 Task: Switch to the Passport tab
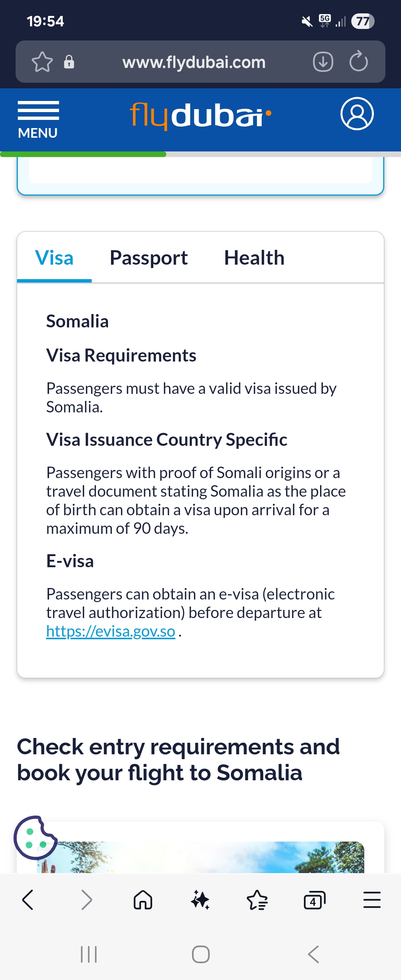pos(149,258)
